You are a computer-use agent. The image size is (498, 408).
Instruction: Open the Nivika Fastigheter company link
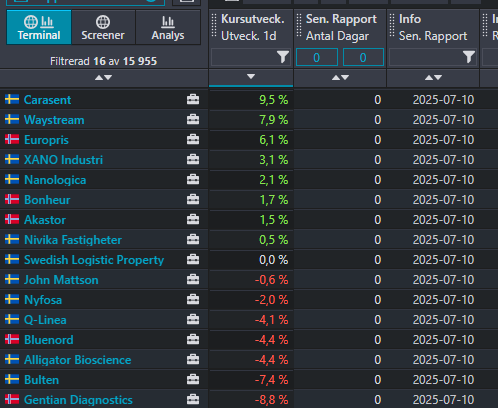point(73,240)
